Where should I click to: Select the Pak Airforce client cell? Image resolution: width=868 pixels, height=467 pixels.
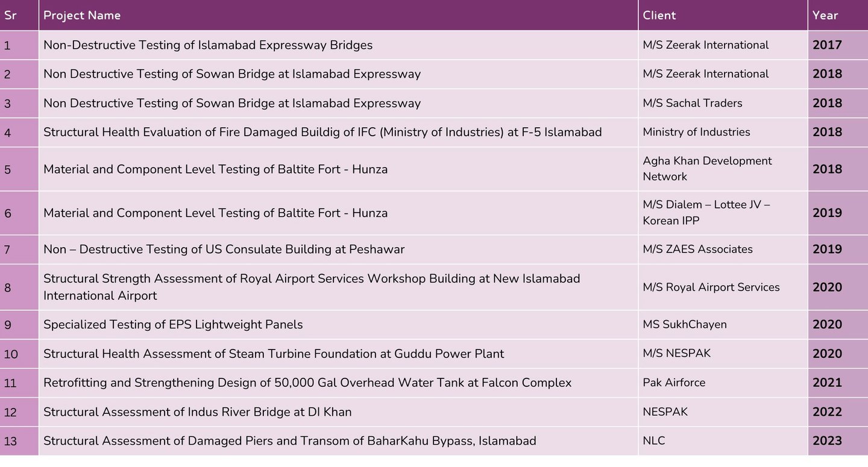(723, 383)
